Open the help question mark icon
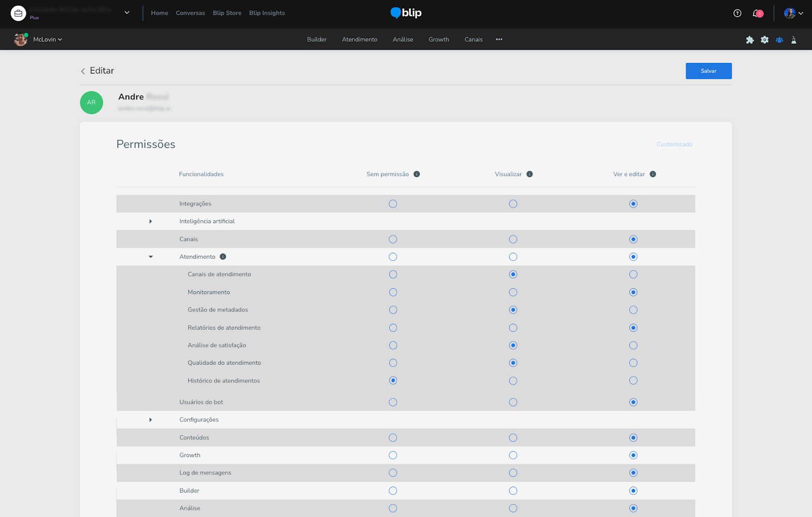The width and height of the screenshot is (812, 517). pyautogui.click(x=737, y=13)
